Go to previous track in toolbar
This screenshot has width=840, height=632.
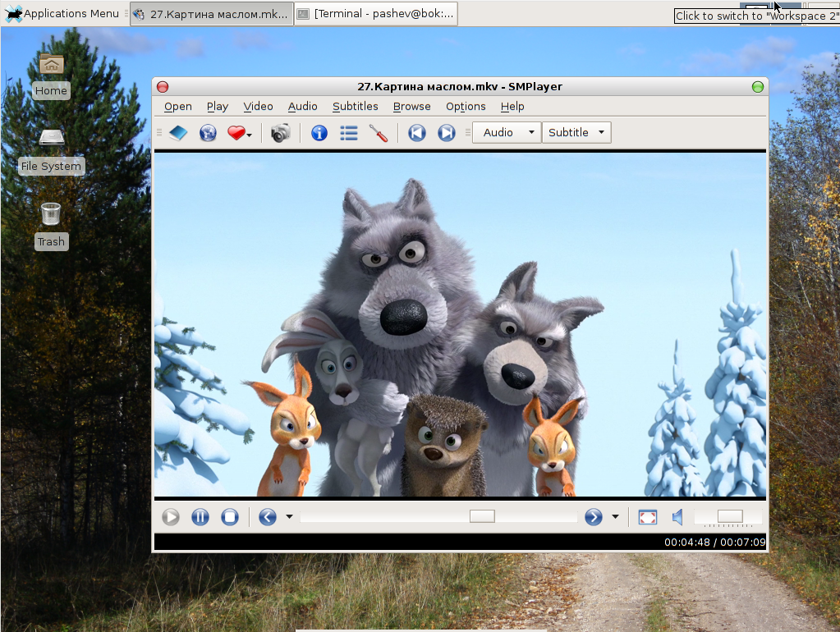pyautogui.click(x=417, y=133)
